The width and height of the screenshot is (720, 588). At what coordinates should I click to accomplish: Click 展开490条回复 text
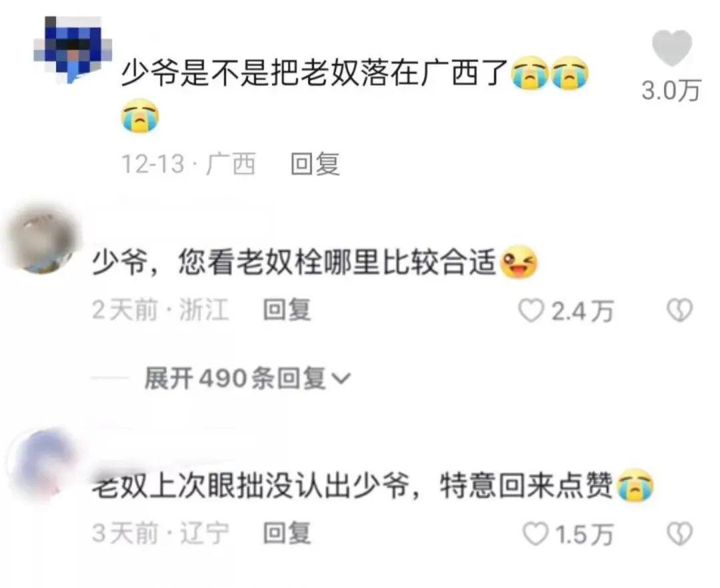pyautogui.click(x=235, y=379)
